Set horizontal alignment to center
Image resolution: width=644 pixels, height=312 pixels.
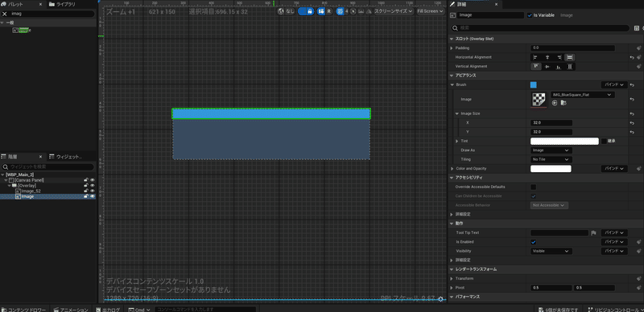pyautogui.click(x=547, y=57)
